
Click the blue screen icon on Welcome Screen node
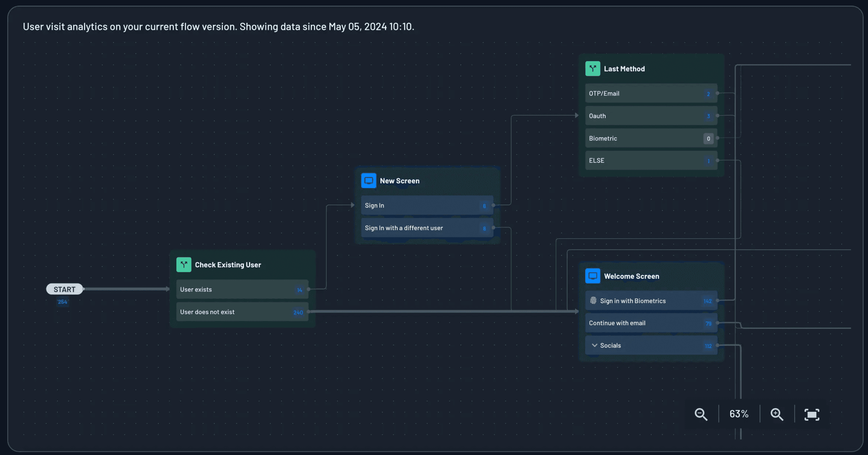592,276
